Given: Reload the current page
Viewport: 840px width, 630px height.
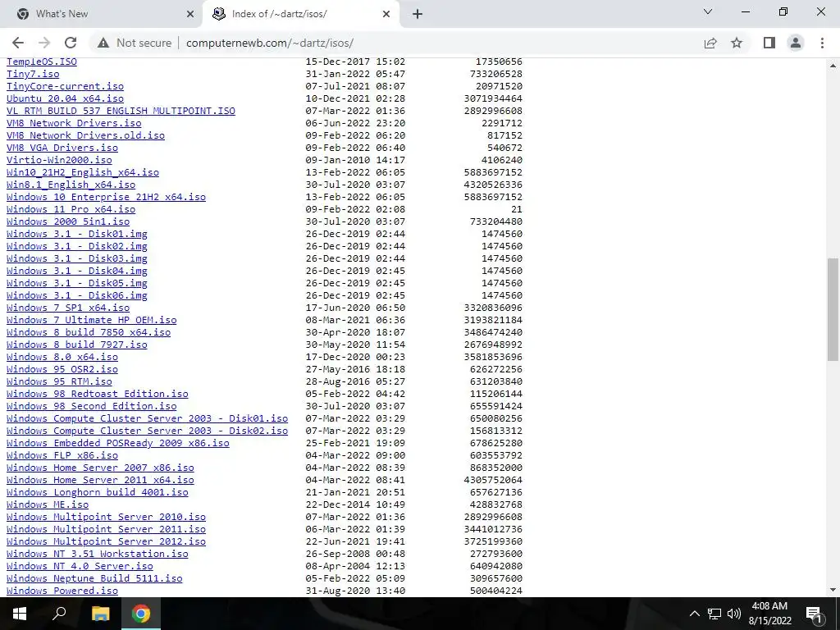Looking at the screenshot, I should pyautogui.click(x=71, y=43).
